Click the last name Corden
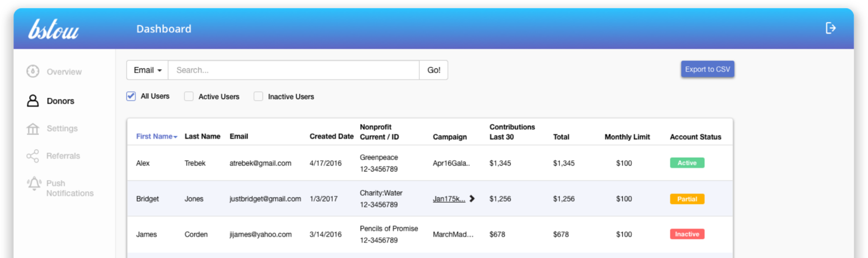 coord(196,234)
